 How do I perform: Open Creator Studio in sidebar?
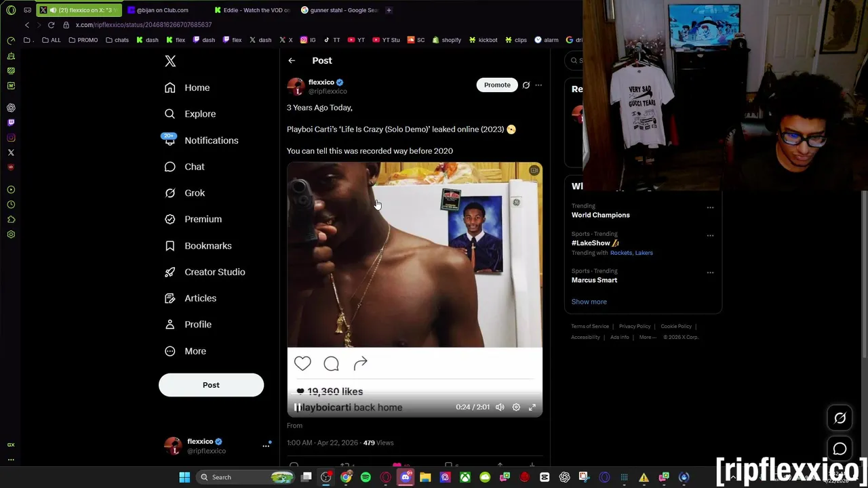click(205, 272)
